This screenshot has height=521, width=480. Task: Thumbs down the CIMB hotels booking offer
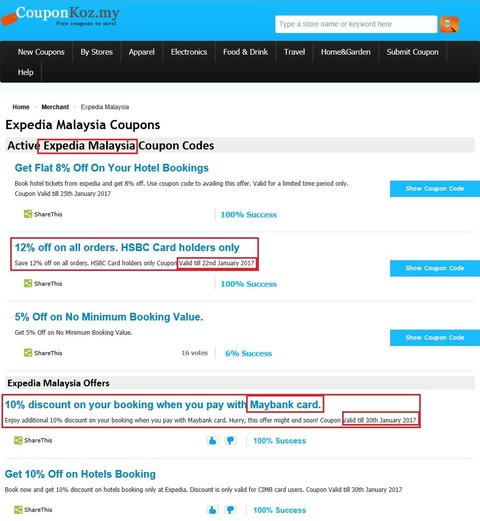pyautogui.click(x=230, y=510)
